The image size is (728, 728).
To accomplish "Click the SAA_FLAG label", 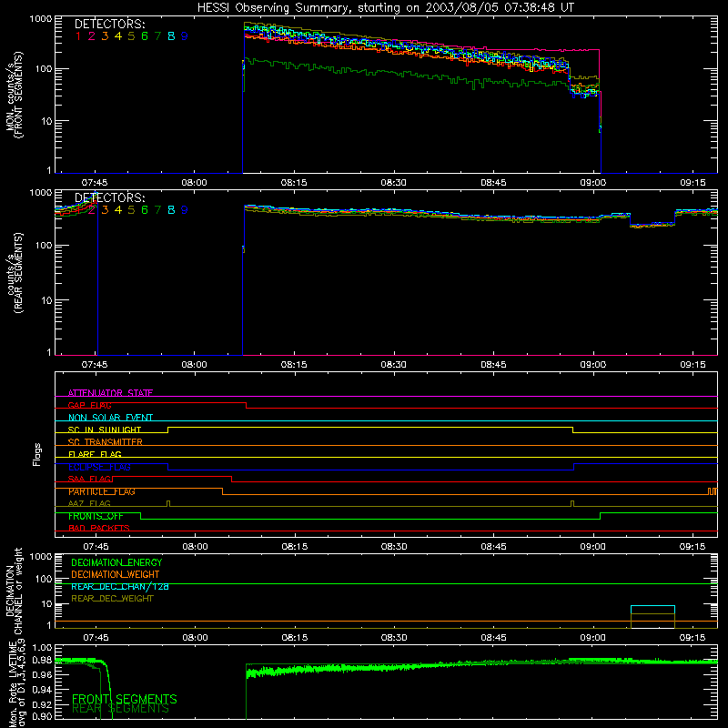I will (89, 479).
